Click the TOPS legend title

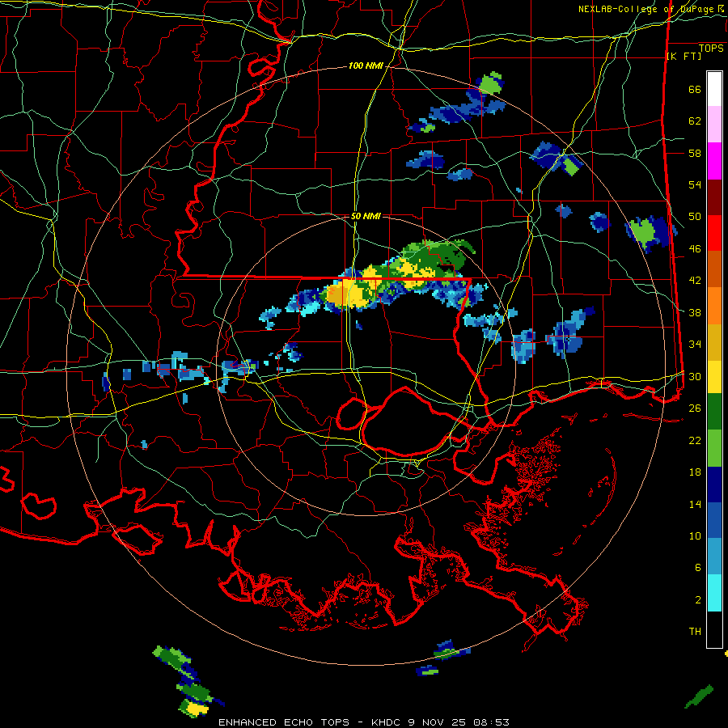pos(711,49)
